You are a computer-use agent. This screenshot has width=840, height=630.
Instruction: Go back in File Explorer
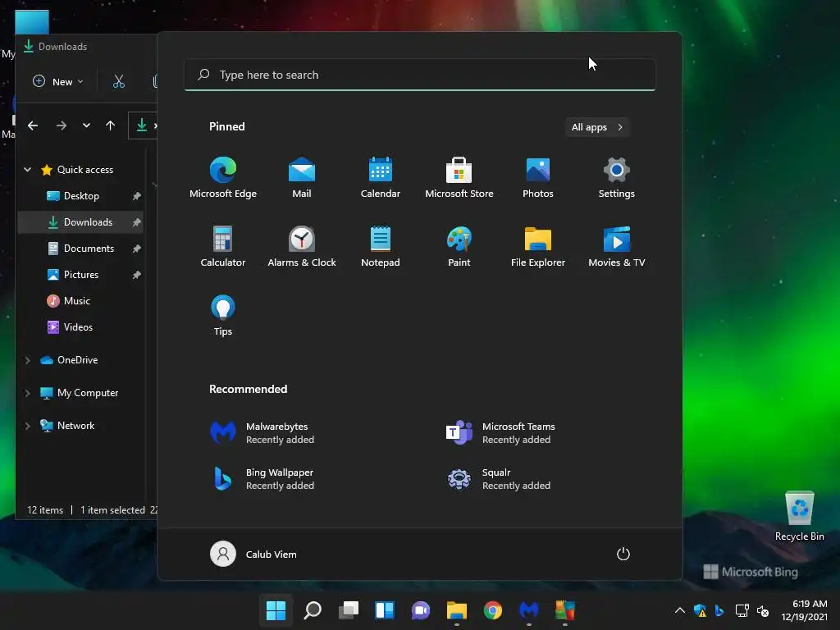click(33, 126)
